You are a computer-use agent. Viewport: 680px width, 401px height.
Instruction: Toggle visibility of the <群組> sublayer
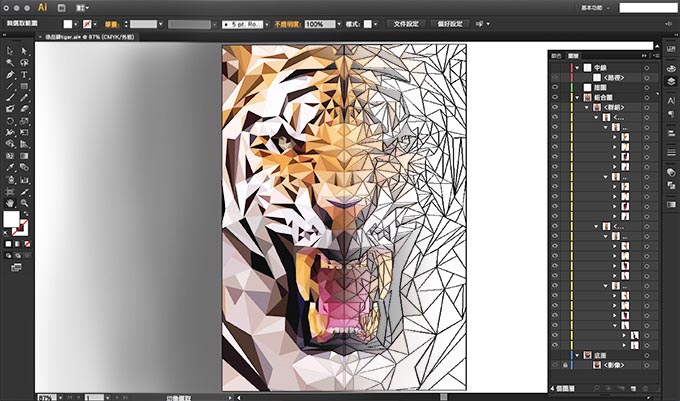[x=555, y=107]
